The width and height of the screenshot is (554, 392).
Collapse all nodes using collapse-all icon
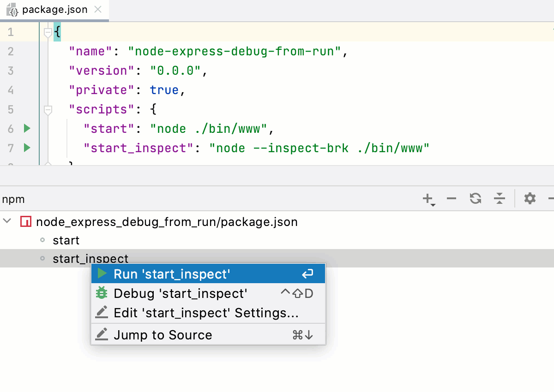click(500, 199)
